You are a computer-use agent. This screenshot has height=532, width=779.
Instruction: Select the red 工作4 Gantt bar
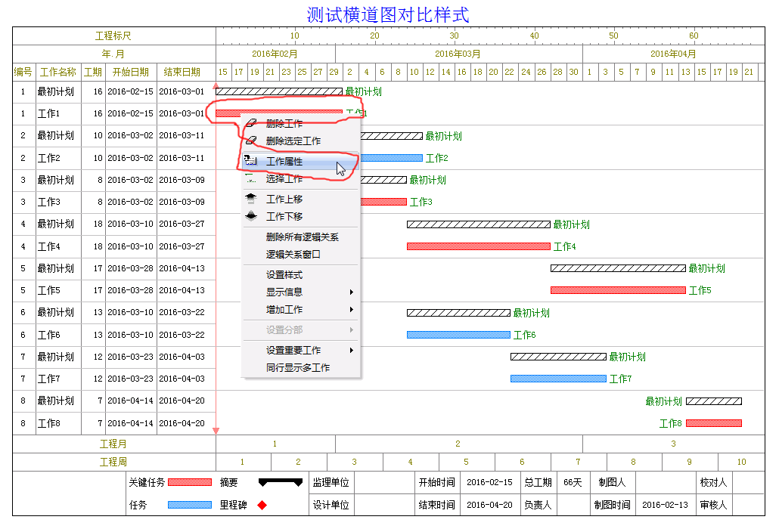pyautogui.click(x=478, y=246)
